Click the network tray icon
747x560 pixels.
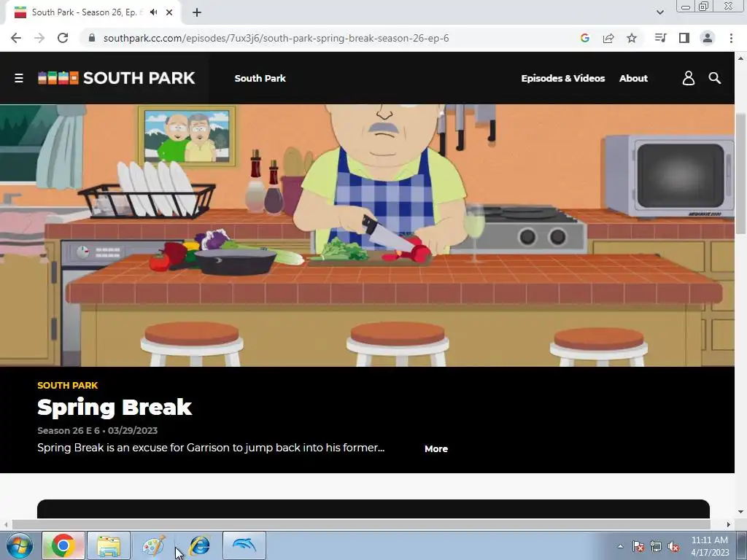click(x=656, y=546)
